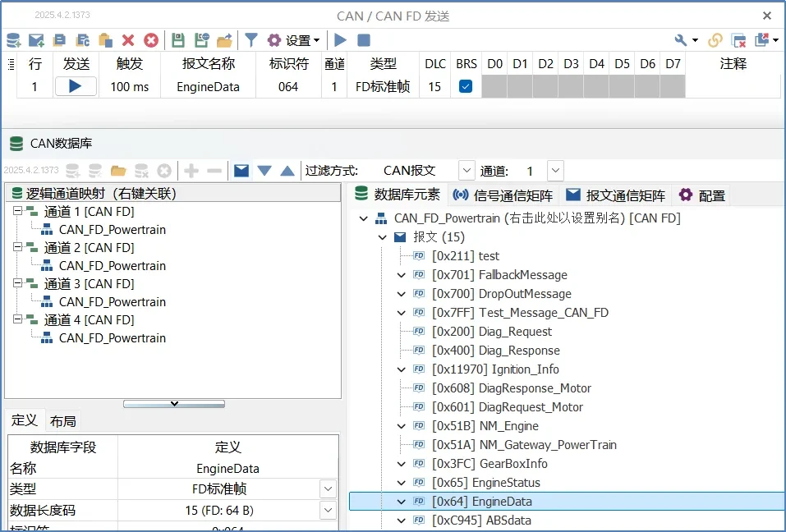Open the wrench tools icon
The height and width of the screenshot is (532, 786).
[x=681, y=40]
